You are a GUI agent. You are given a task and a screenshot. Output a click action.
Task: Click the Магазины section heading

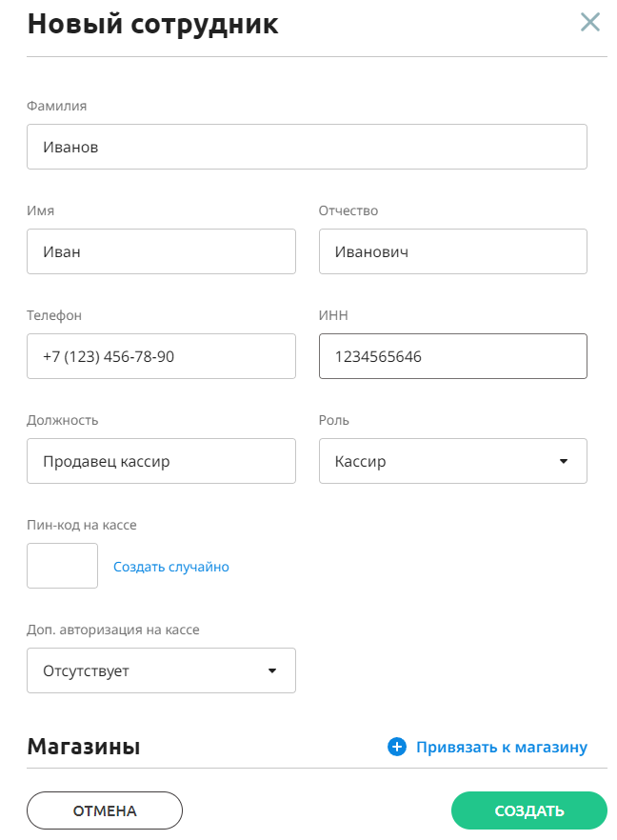click(84, 747)
